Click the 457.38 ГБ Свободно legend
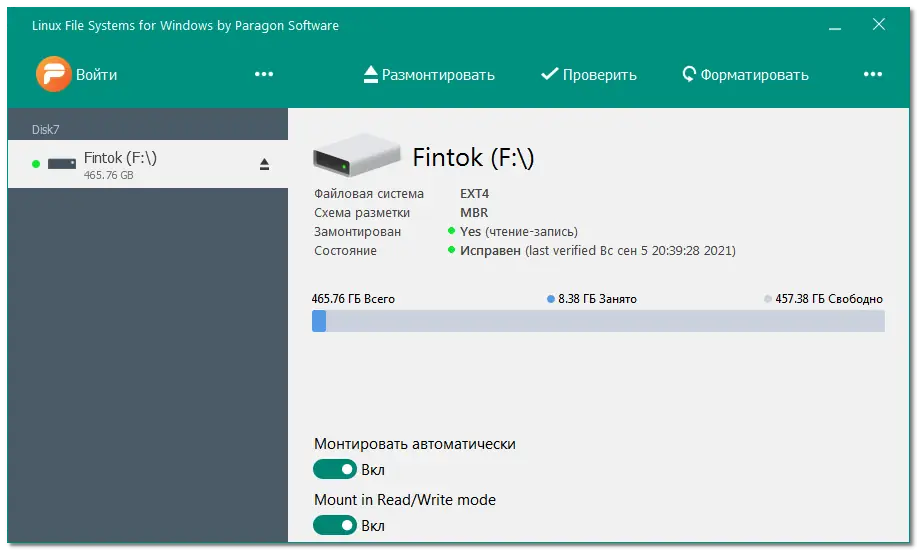Viewport: 917px width, 550px height. coord(823,299)
